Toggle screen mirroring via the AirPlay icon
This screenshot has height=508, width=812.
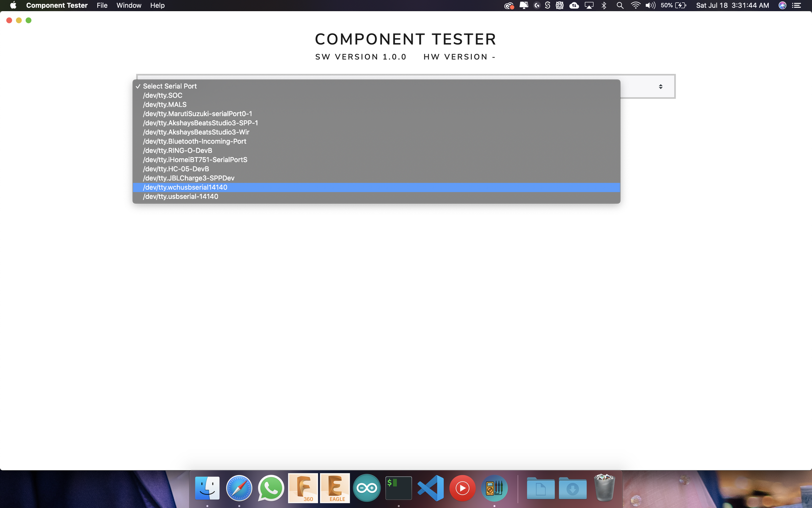(589, 5)
